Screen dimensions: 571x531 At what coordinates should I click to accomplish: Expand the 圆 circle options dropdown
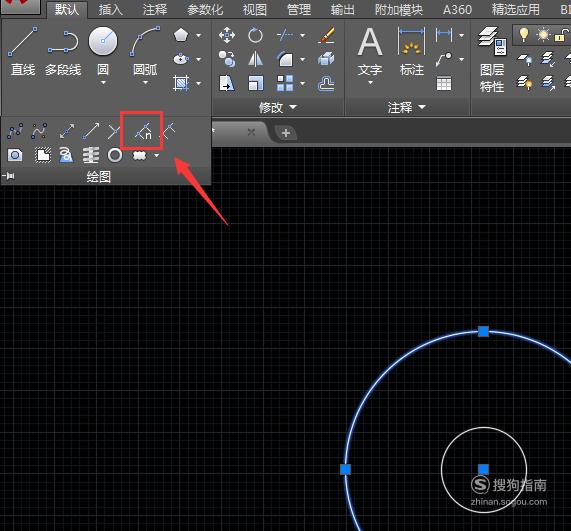103,83
